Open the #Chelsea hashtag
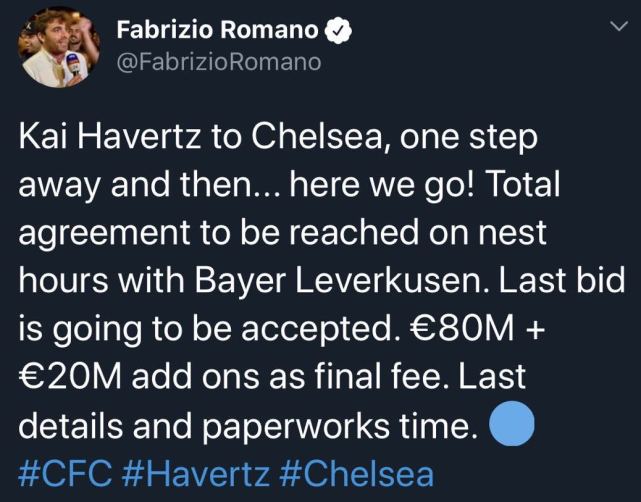The image size is (641, 502). 356,474
